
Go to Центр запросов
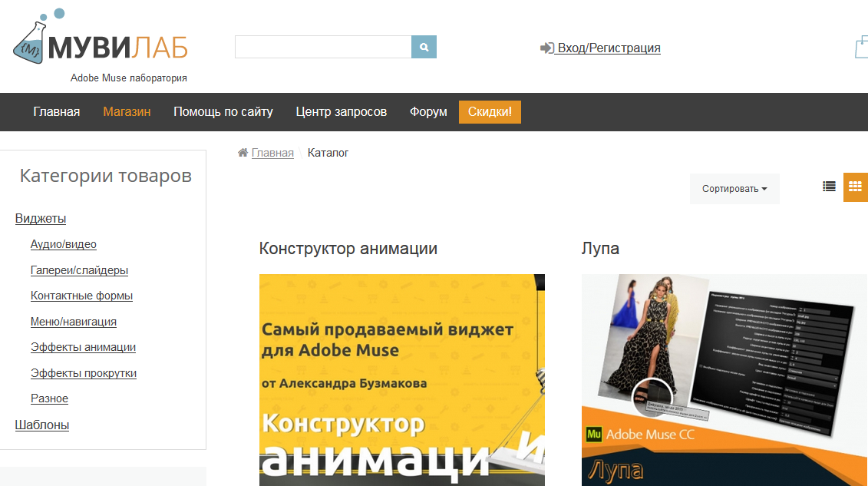(341, 112)
